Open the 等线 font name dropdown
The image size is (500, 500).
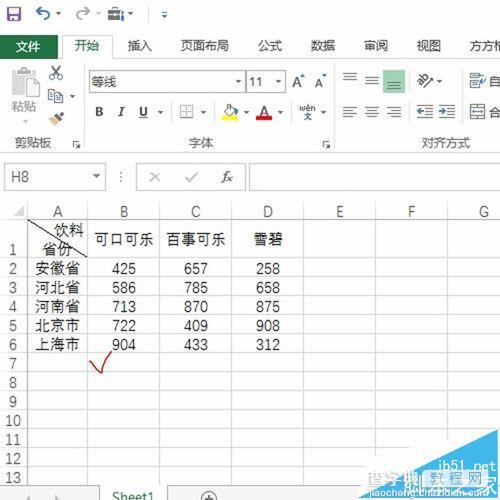[x=238, y=81]
